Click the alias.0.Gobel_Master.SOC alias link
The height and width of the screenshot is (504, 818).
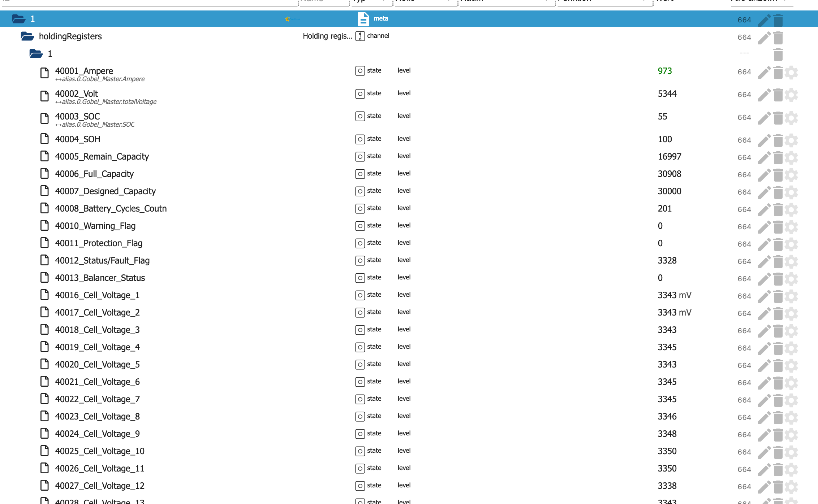tap(98, 125)
